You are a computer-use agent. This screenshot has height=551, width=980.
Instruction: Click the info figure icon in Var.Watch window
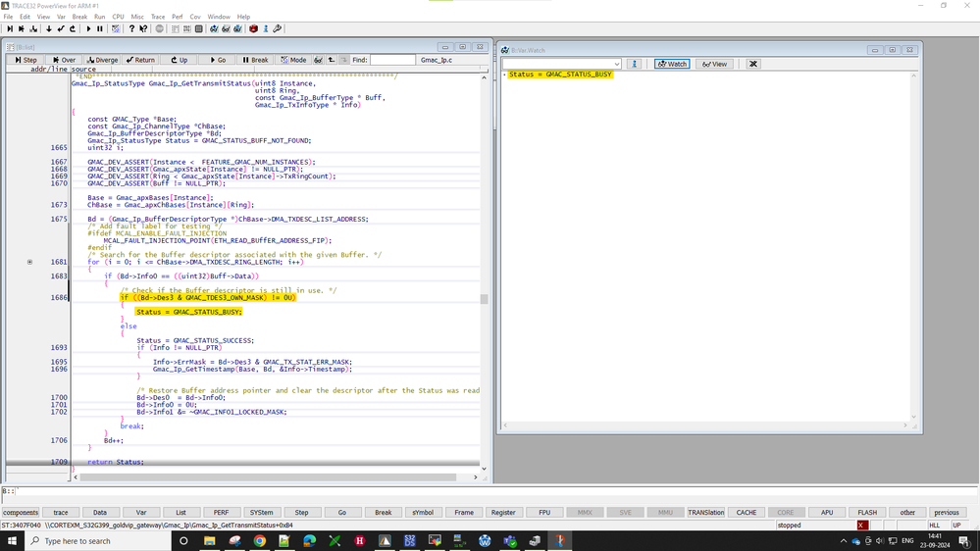pos(634,64)
